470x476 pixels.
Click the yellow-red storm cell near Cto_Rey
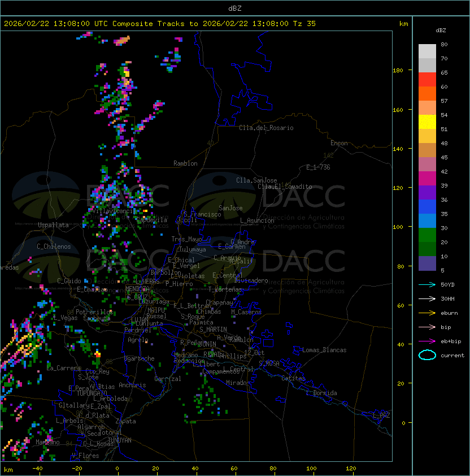tap(97, 354)
